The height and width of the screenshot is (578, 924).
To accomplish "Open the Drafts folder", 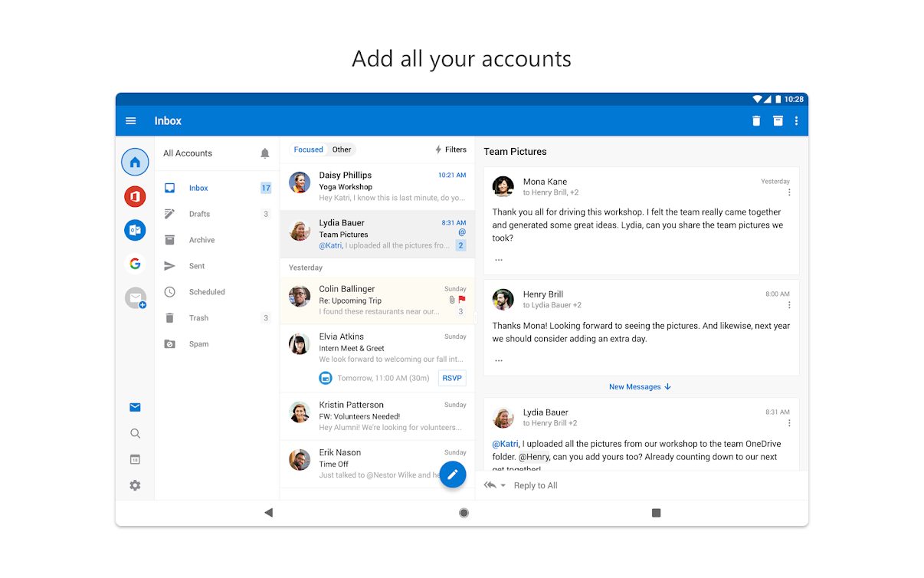I will [217, 214].
